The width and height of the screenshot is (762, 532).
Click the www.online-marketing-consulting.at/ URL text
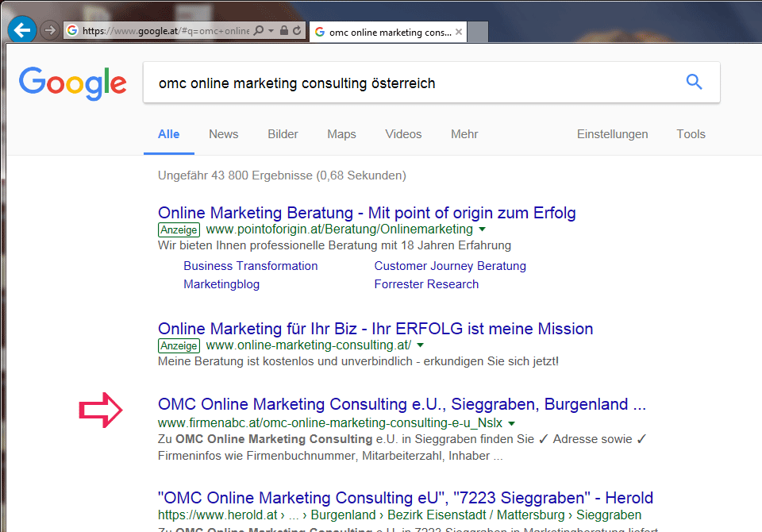coord(309,345)
